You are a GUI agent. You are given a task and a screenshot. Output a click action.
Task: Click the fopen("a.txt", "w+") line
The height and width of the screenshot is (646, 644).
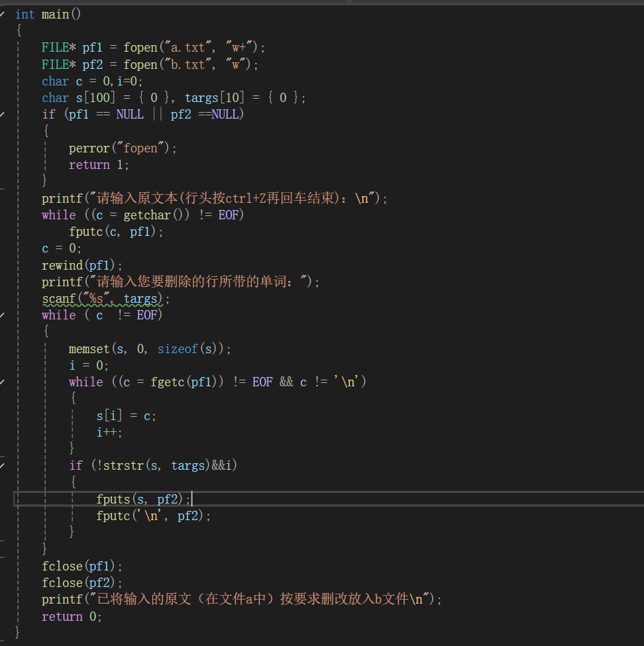(x=153, y=48)
